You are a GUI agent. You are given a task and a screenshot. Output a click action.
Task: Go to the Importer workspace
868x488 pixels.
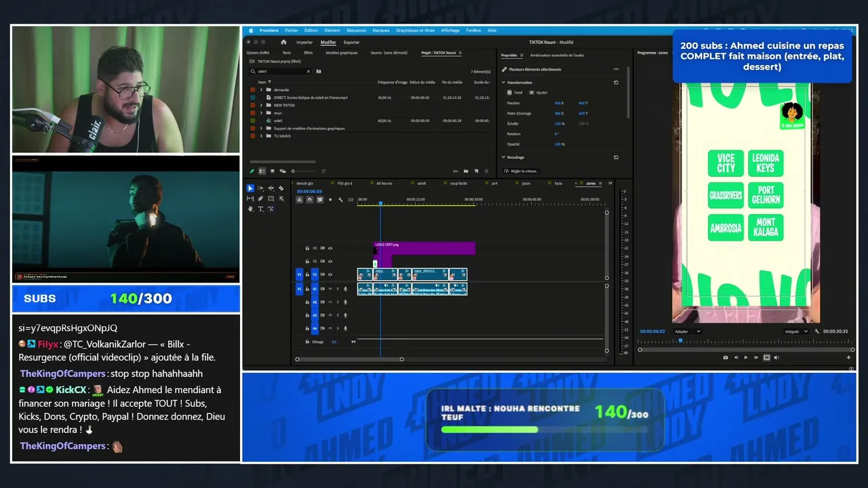click(x=304, y=42)
